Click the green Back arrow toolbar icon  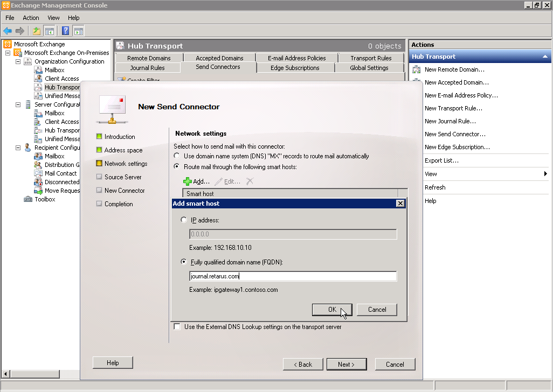coord(8,31)
